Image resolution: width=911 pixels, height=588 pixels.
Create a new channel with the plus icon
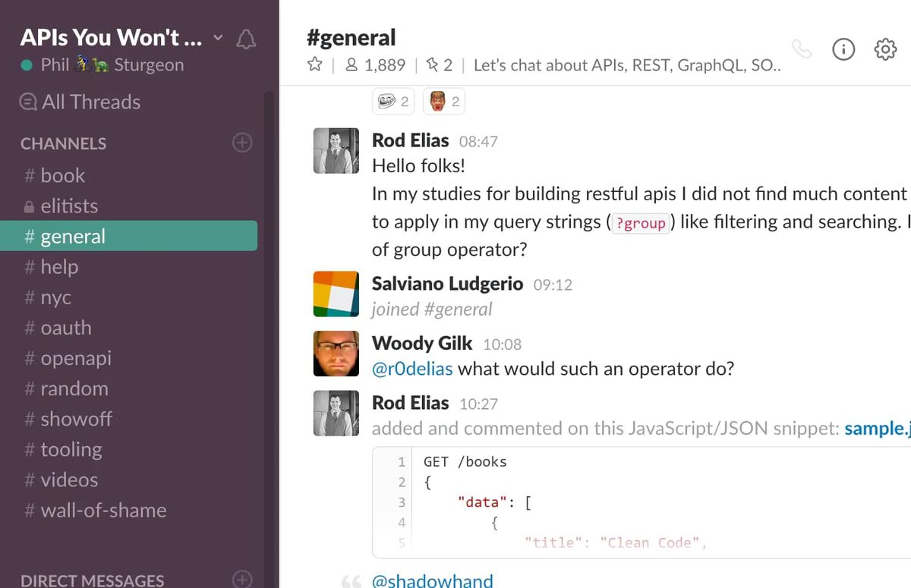click(241, 143)
